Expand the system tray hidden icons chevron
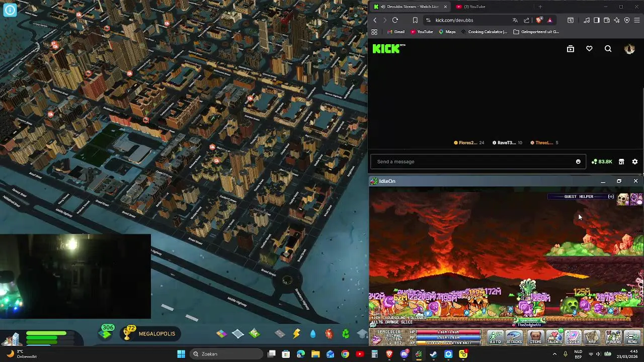 554,354
